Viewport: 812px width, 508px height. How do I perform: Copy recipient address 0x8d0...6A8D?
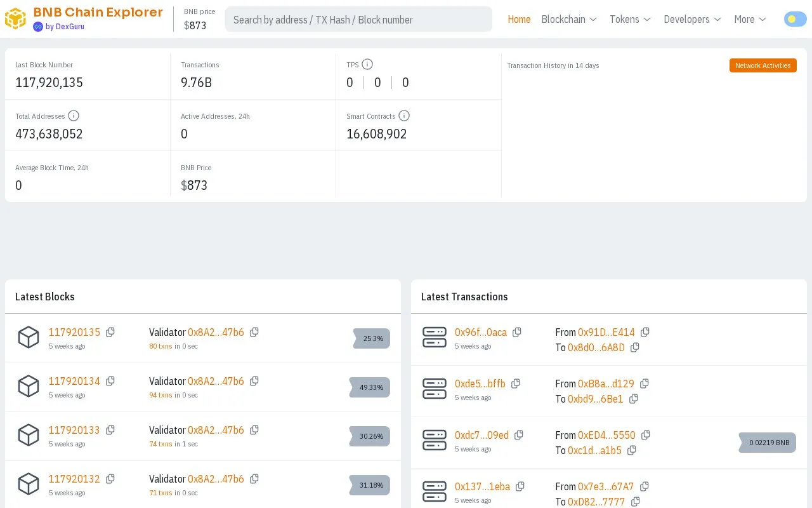[x=635, y=347]
